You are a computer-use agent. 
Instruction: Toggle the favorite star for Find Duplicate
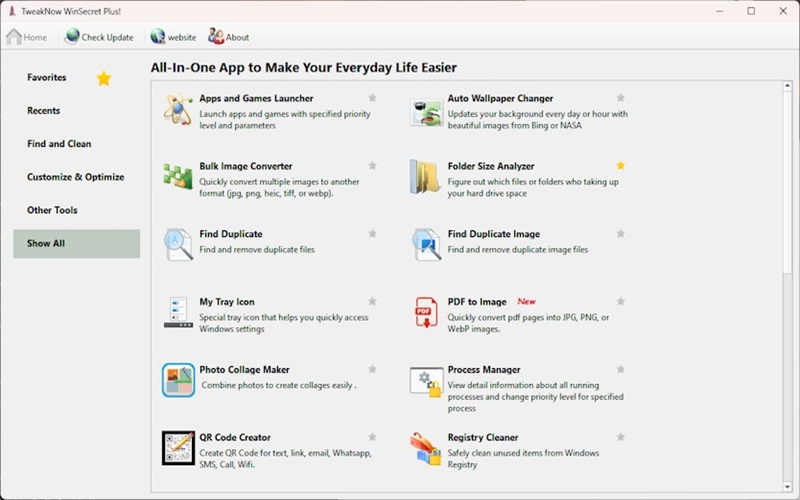pyautogui.click(x=372, y=233)
